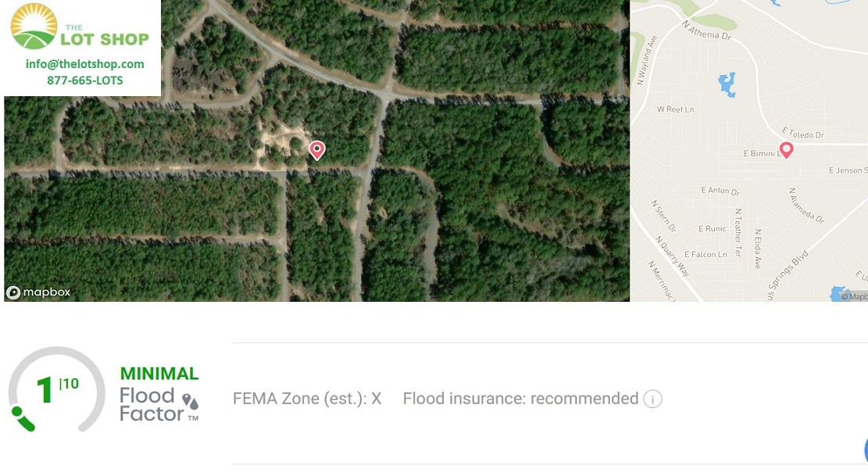Click the W Reef Ln street label
The height and width of the screenshot is (473, 868).
click(x=675, y=109)
